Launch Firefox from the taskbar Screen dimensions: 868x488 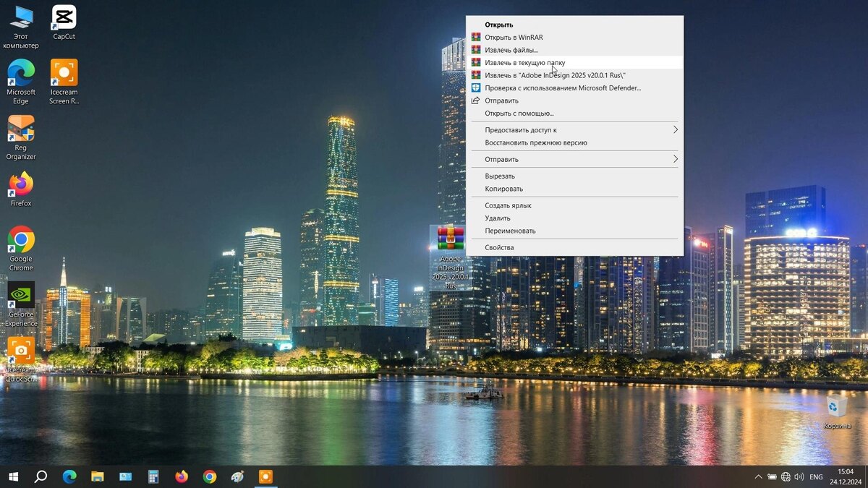coord(182,476)
